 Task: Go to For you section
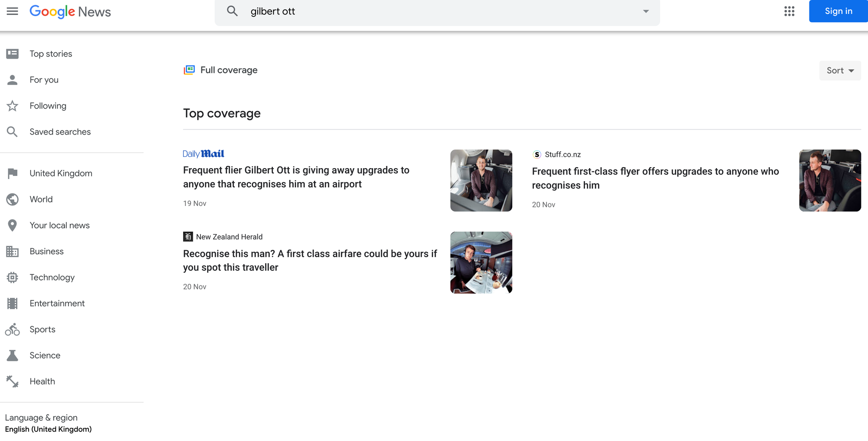[44, 80]
